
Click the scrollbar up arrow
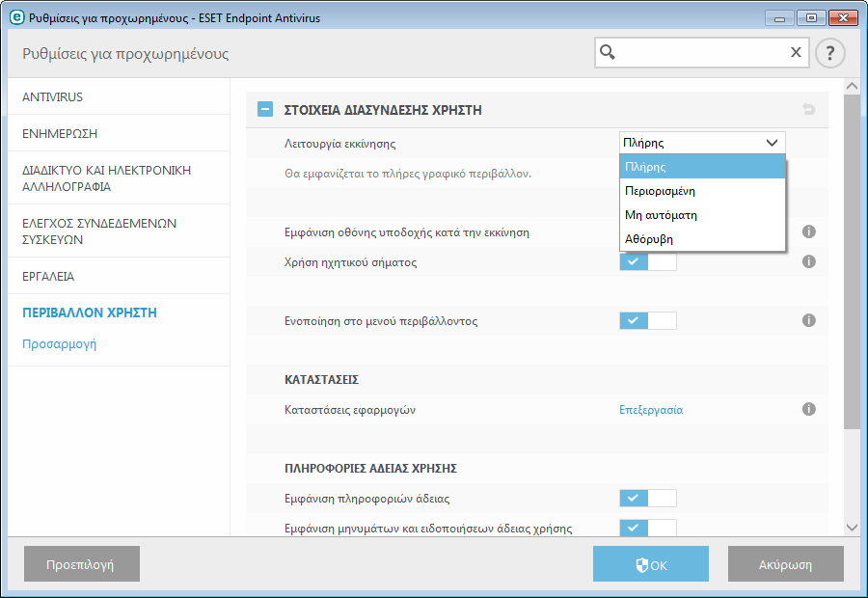pyautogui.click(x=853, y=87)
